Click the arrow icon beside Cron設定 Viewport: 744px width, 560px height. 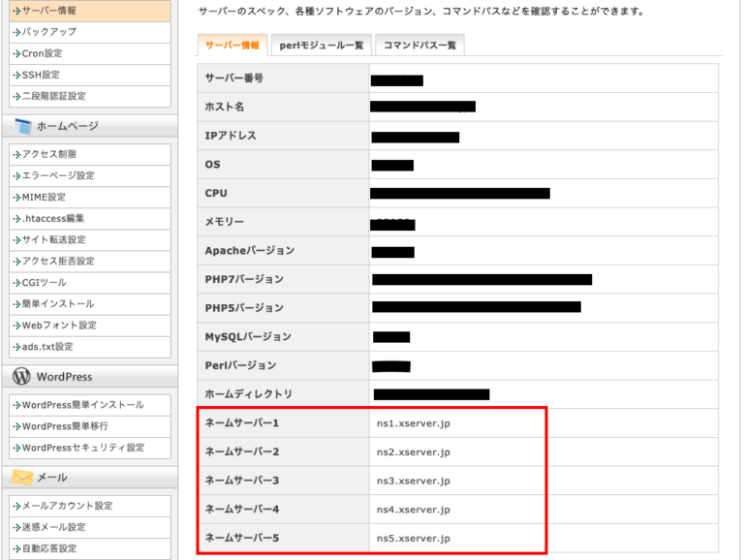click(16, 53)
